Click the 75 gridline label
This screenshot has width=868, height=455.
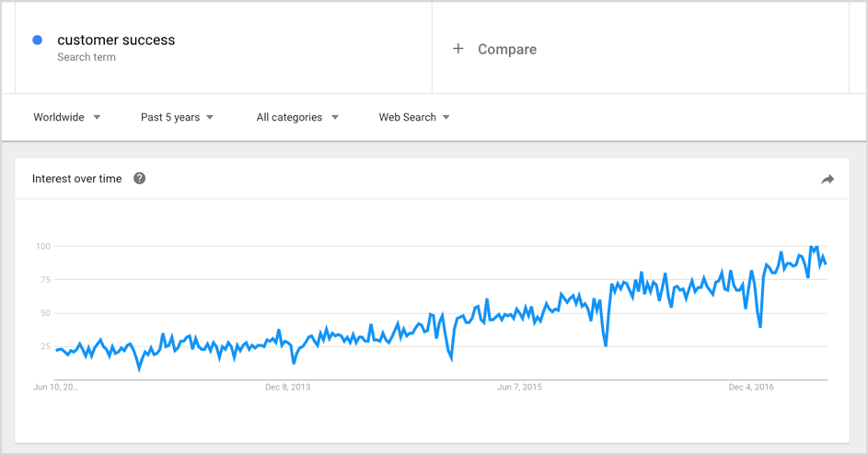point(45,279)
